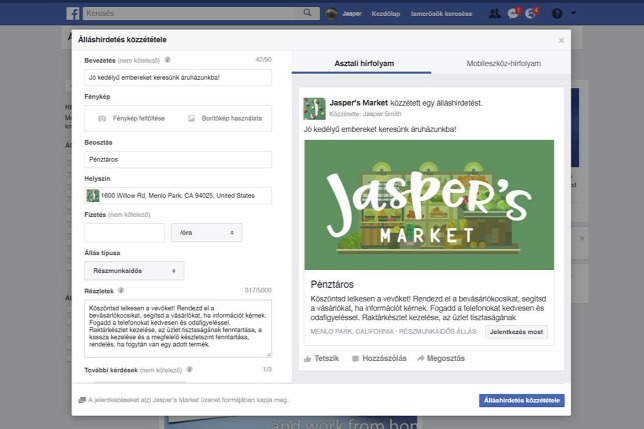Click the Tetszik label
Screen dimensions: 644x429
(x=327, y=358)
